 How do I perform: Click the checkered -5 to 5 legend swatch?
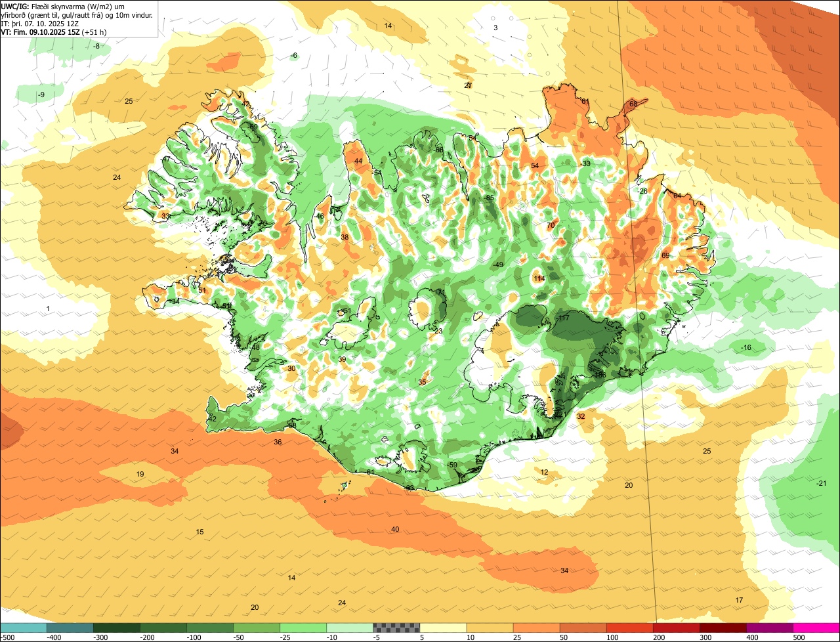(x=396, y=627)
